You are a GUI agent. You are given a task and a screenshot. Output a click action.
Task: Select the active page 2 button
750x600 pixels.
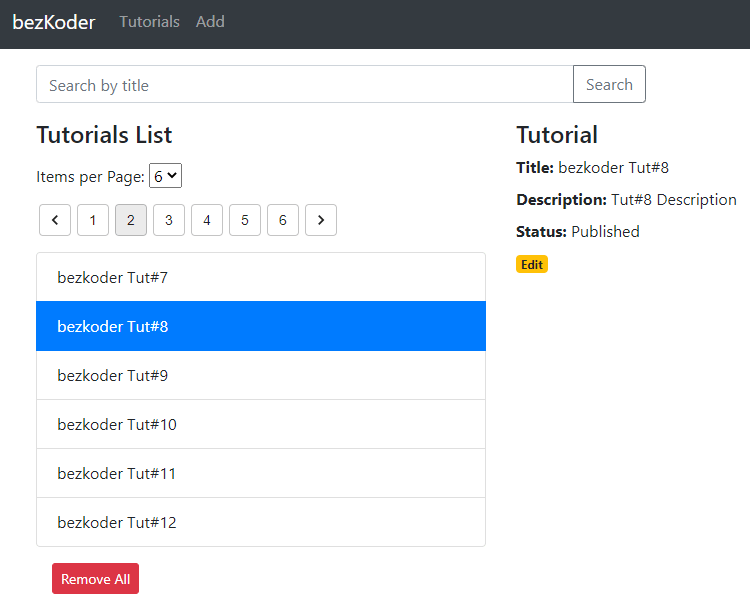(131, 220)
